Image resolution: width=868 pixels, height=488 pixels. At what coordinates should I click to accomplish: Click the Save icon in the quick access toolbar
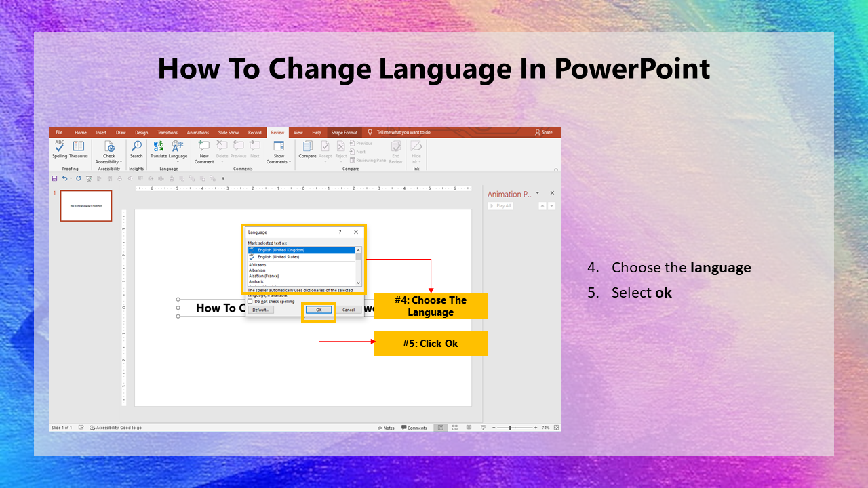click(x=54, y=178)
